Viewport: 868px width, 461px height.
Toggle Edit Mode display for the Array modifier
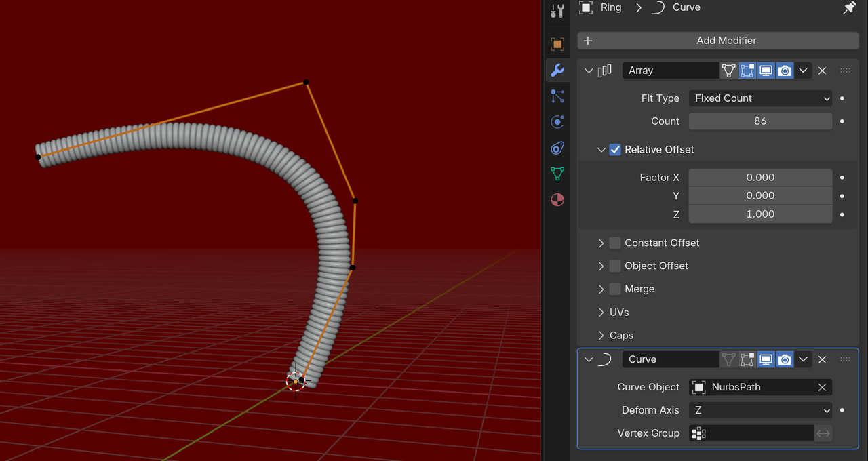747,70
